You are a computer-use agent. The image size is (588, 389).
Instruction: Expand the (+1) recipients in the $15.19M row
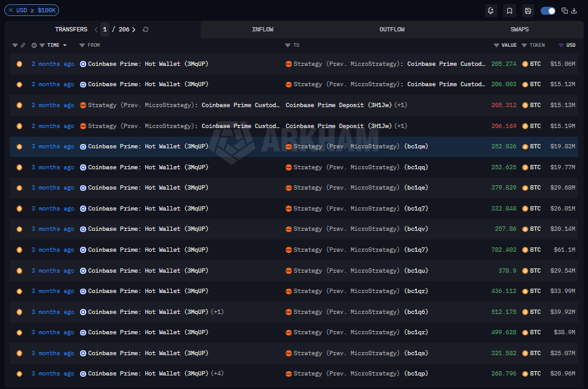point(401,126)
